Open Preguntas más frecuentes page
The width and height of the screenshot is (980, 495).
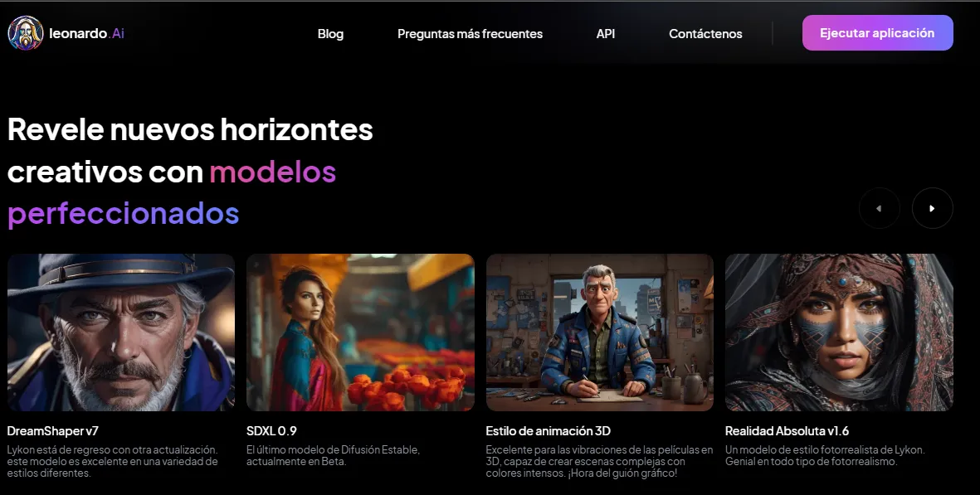tap(470, 34)
